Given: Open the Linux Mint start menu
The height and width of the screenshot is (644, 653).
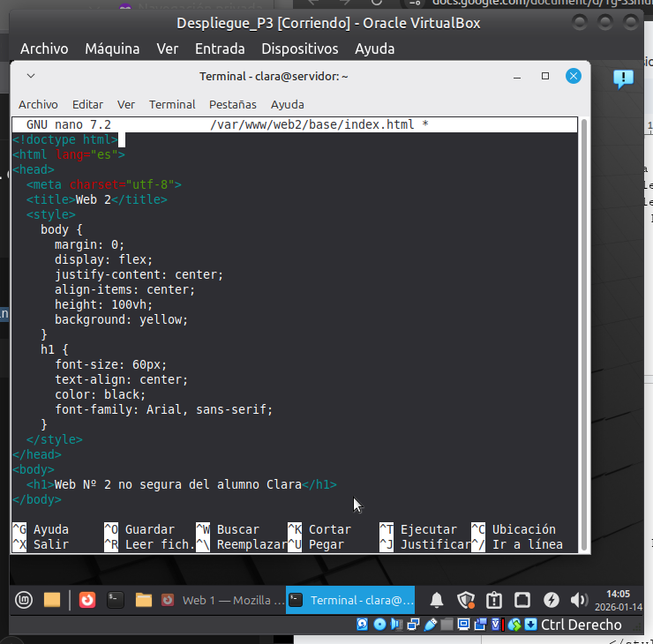Looking at the screenshot, I should click(23, 600).
